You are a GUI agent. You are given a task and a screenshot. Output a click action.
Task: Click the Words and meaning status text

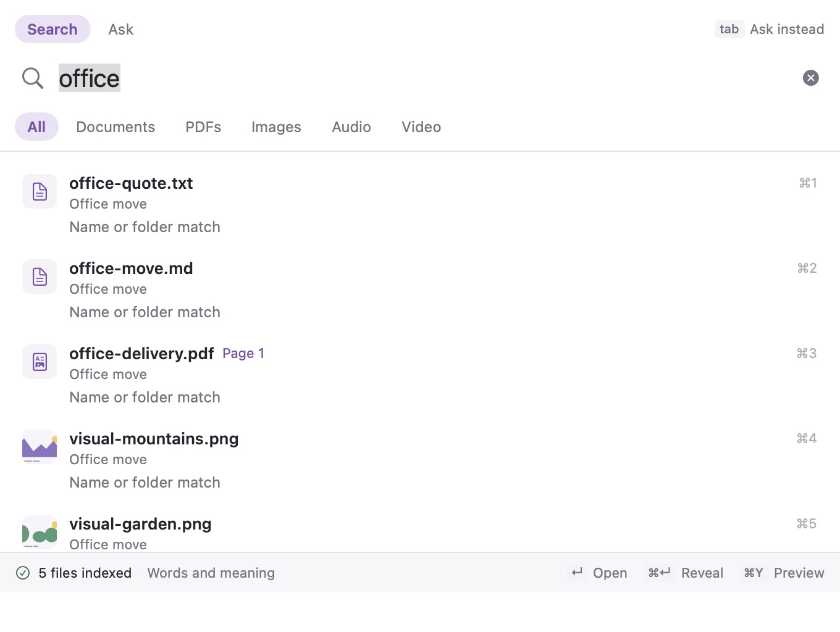pyautogui.click(x=211, y=573)
